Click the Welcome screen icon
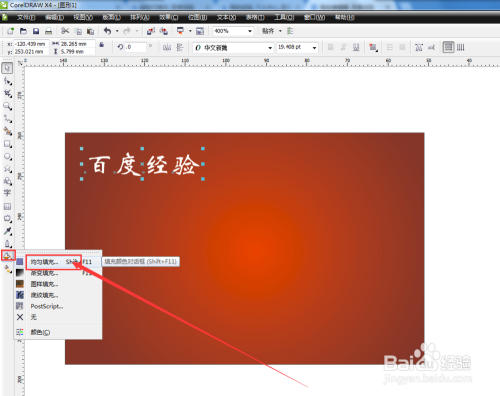The height and width of the screenshot is (396, 500). point(200,31)
